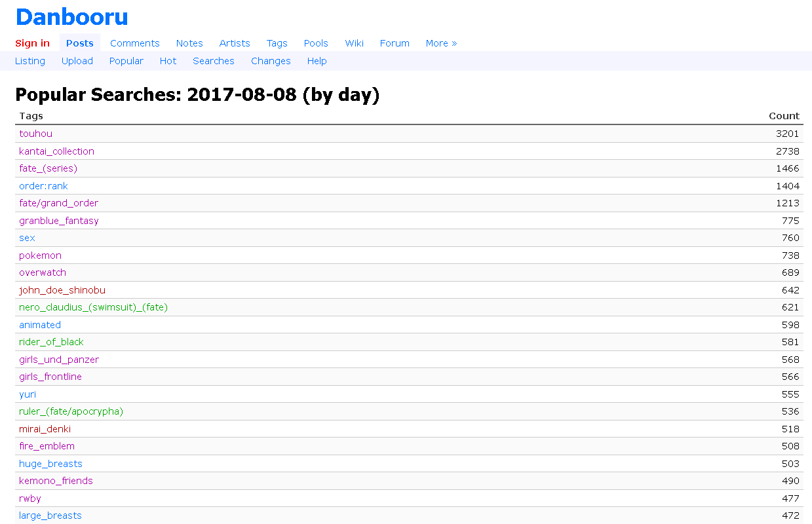
Task: Select the count value 689
Action: pos(790,272)
